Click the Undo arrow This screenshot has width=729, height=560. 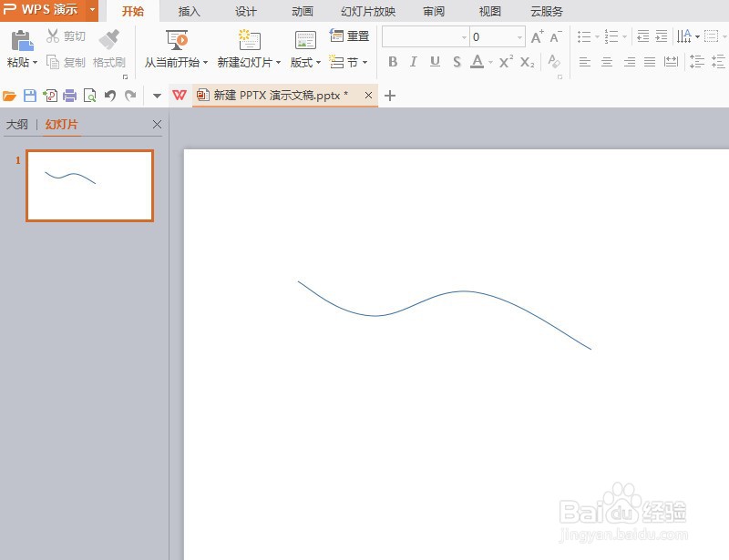(x=110, y=96)
